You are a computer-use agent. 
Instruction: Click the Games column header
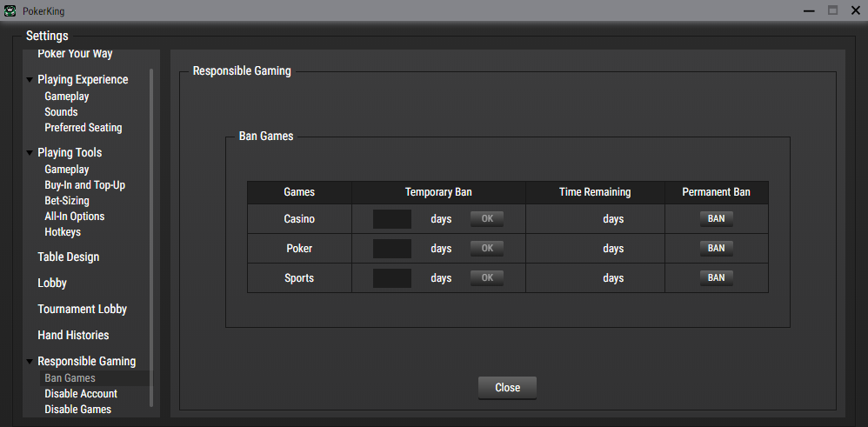pos(299,192)
